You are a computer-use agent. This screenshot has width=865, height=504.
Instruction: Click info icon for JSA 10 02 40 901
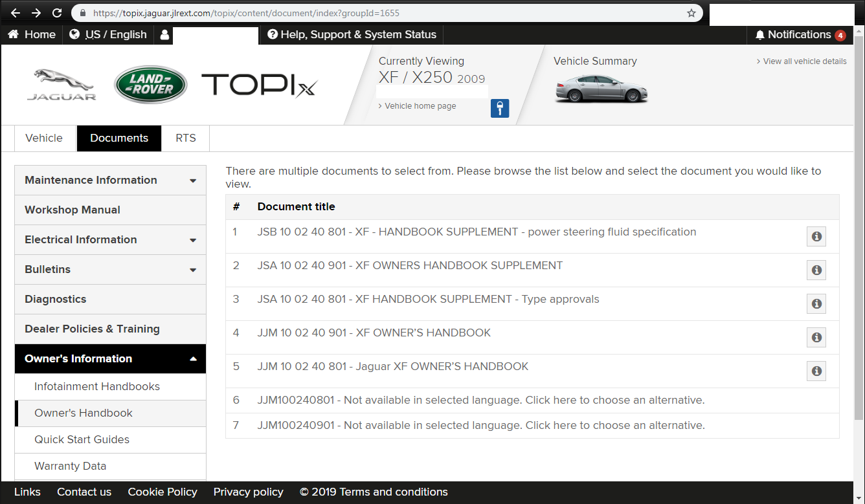click(816, 270)
